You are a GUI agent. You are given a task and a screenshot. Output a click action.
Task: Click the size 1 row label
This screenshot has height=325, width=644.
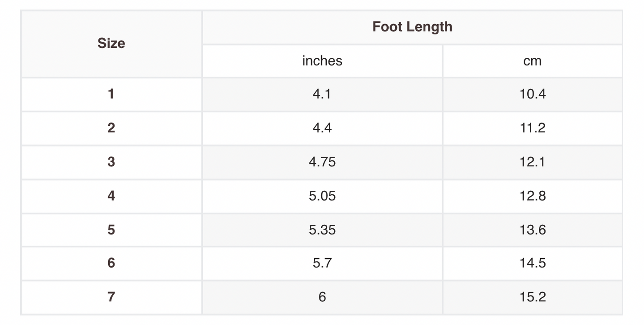pyautogui.click(x=111, y=94)
